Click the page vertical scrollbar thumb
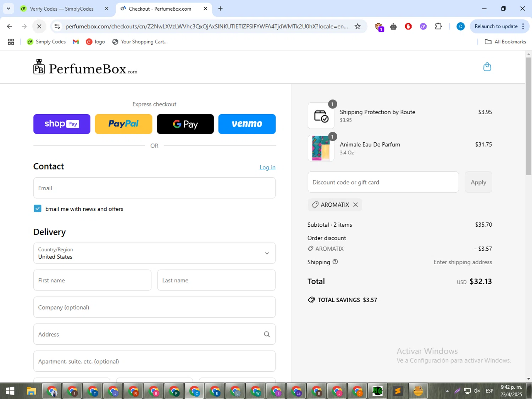Image resolution: width=532 pixels, height=399 pixels. coord(528,116)
